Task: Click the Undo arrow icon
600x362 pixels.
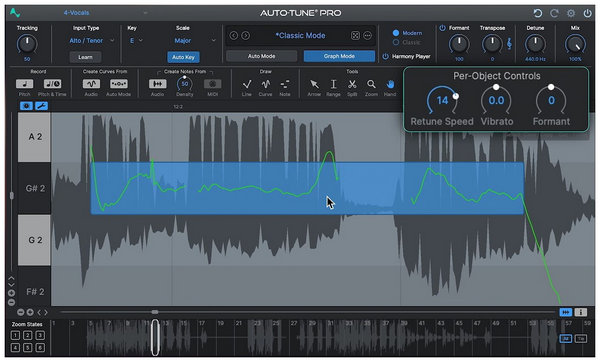Action: click(538, 13)
